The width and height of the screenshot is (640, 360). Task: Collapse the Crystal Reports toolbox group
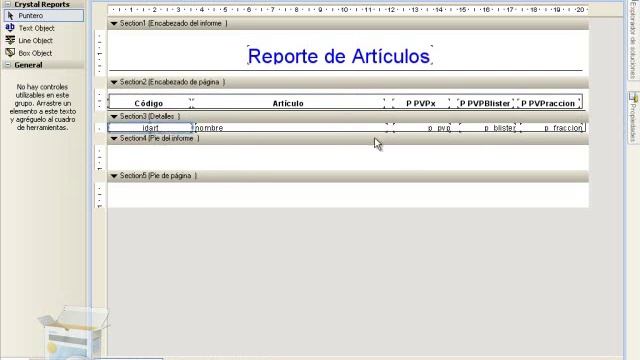pyautogui.click(x=8, y=4)
